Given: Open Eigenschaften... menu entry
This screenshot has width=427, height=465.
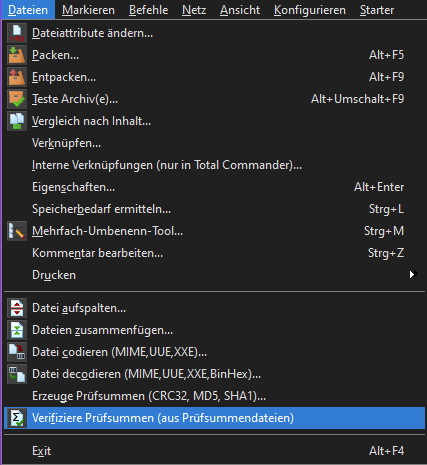Looking at the screenshot, I should tap(214, 187).
